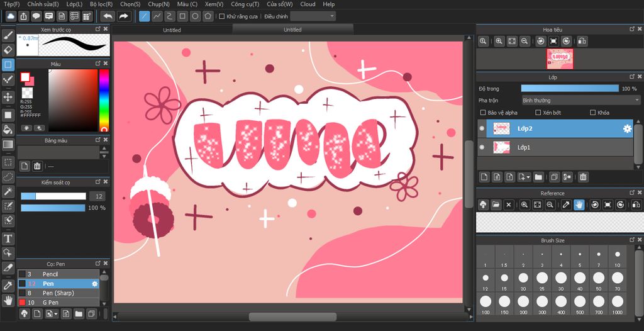
Task: Open the Công cụ(T) menu
Action: (245, 4)
